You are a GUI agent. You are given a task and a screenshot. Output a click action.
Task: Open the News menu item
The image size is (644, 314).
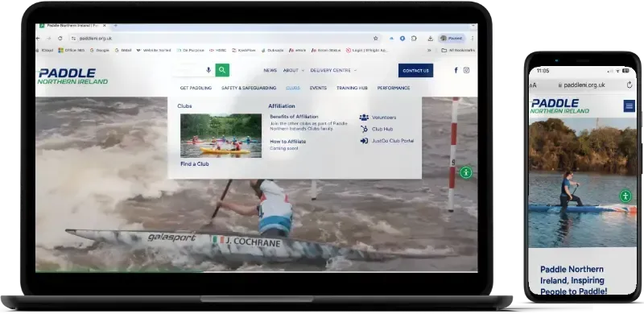270,70
